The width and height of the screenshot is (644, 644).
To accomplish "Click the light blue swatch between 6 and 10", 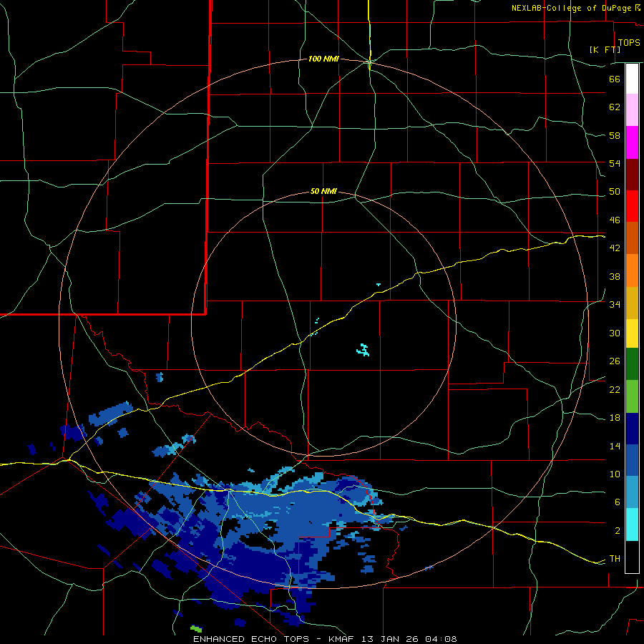I will pyautogui.click(x=632, y=492).
